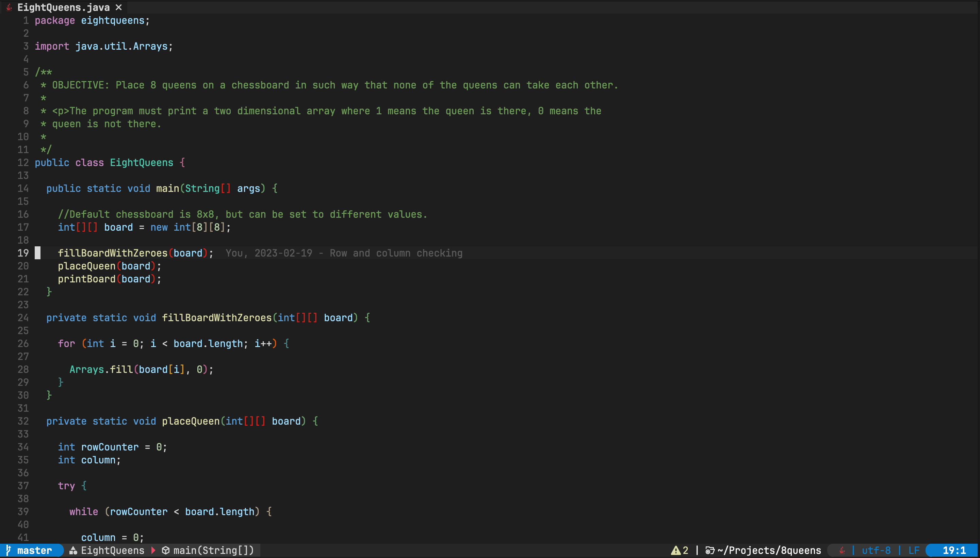Click line number 32 in the gutter

(23, 421)
